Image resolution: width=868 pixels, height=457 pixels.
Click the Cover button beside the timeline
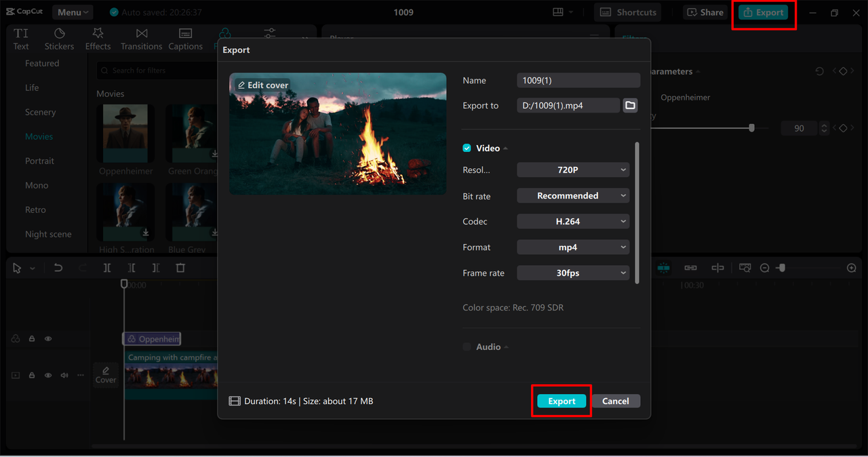pyautogui.click(x=106, y=374)
